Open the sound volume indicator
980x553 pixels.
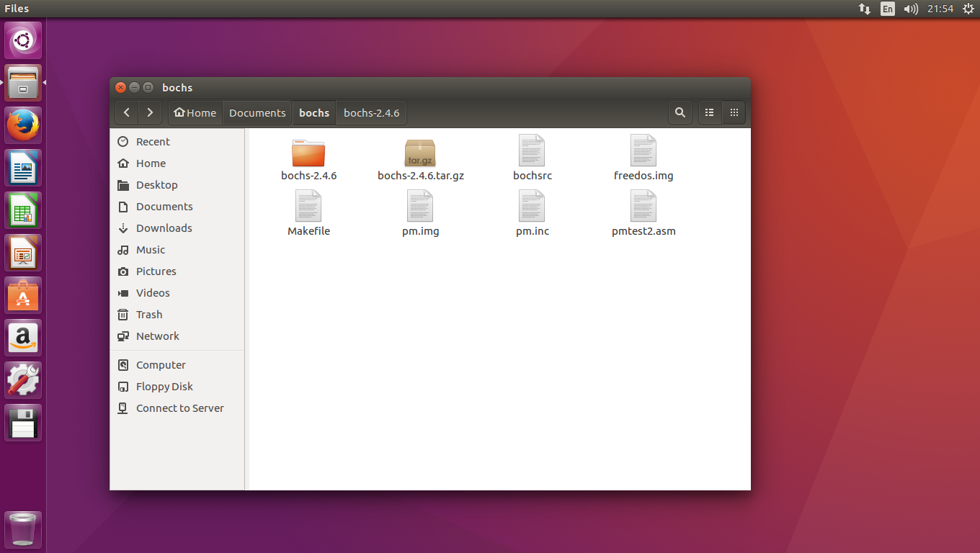click(911, 9)
